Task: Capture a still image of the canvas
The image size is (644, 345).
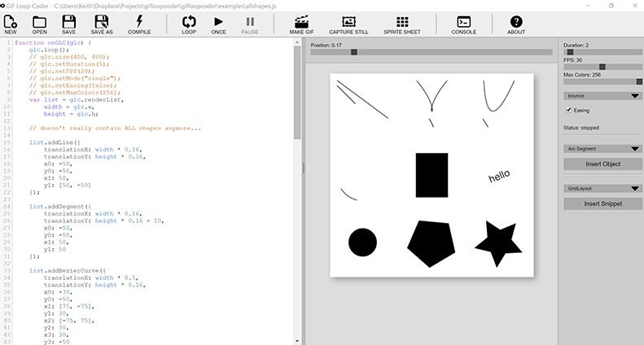Action: click(x=349, y=22)
